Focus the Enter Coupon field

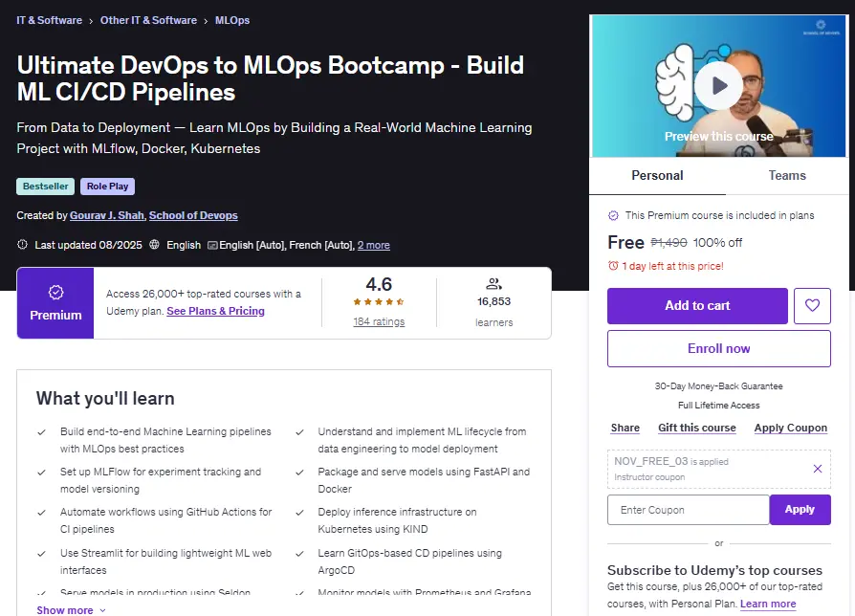[x=689, y=510]
